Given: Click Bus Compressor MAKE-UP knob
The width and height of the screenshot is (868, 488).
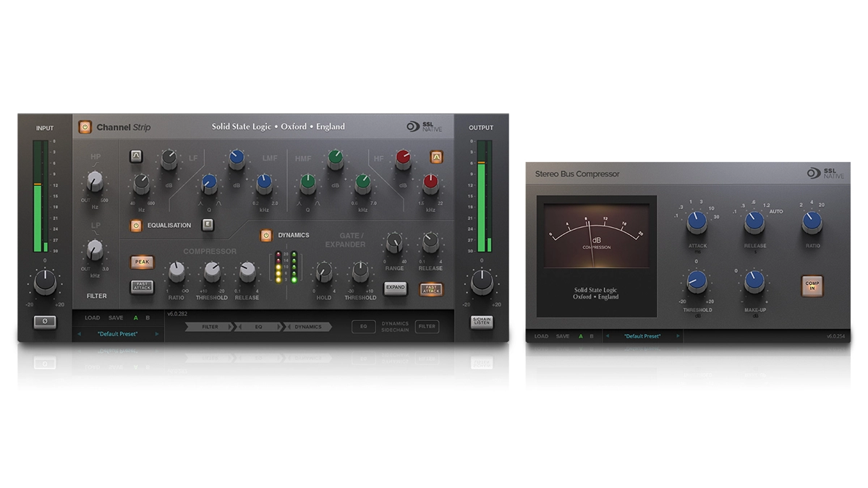Looking at the screenshot, I should coord(754,282).
